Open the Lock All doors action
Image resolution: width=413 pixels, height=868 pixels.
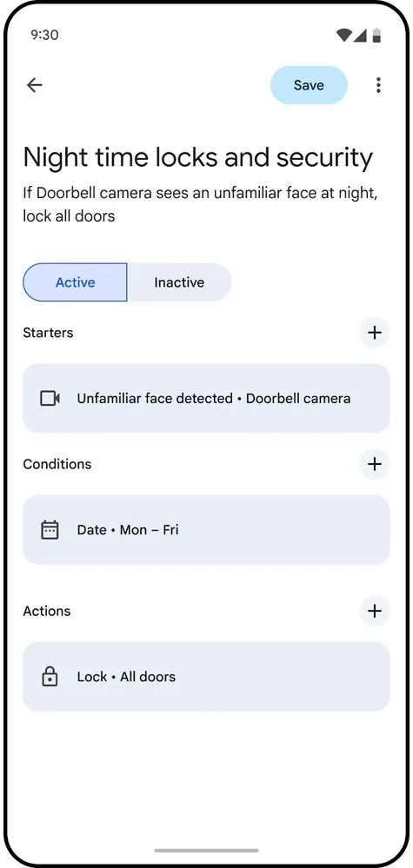207,677
